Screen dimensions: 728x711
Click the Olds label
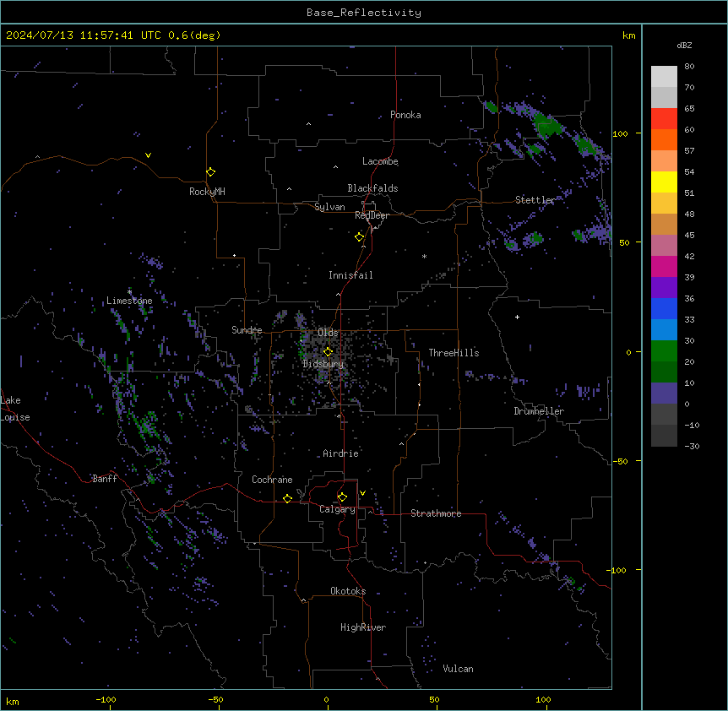(328, 333)
